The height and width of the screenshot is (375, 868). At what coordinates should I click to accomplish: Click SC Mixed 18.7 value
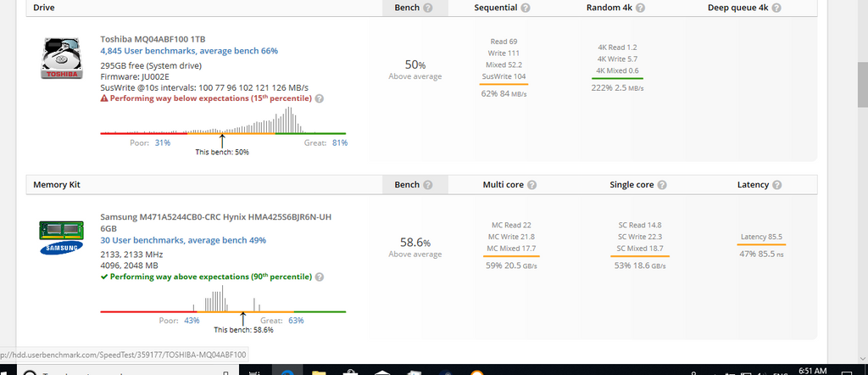640,249
